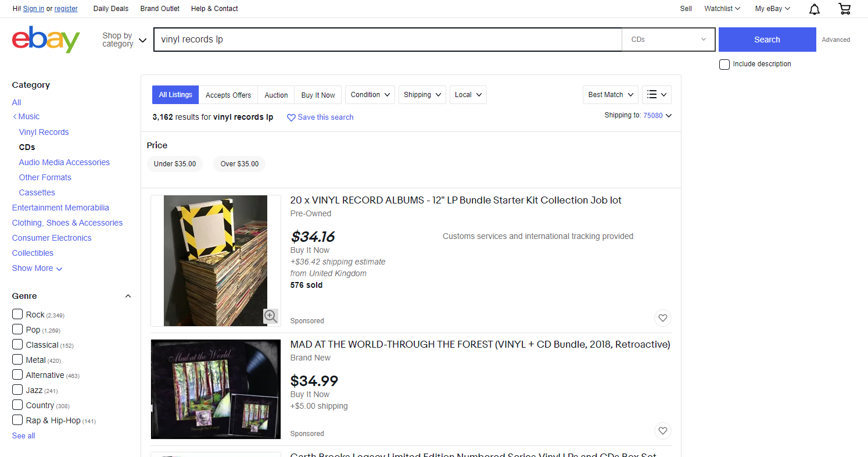Filter price by Under $35.00
This screenshot has height=457, width=868.
coord(175,164)
